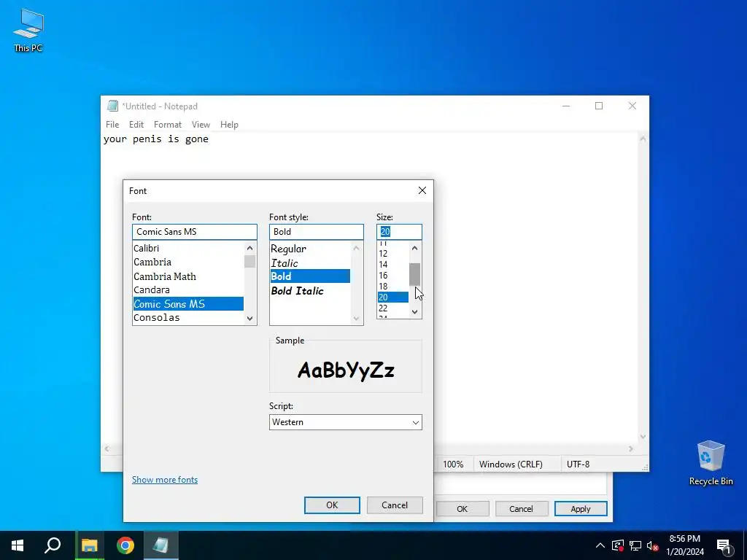The width and height of the screenshot is (747, 560).
Task: Click size list scroll up arrow
Action: click(x=414, y=248)
